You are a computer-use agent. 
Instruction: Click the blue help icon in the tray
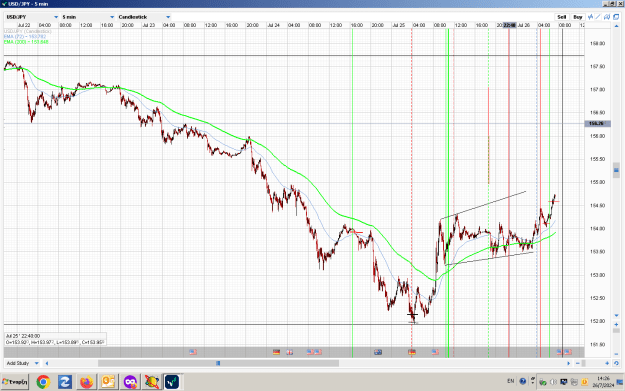(x=523, y=381)
